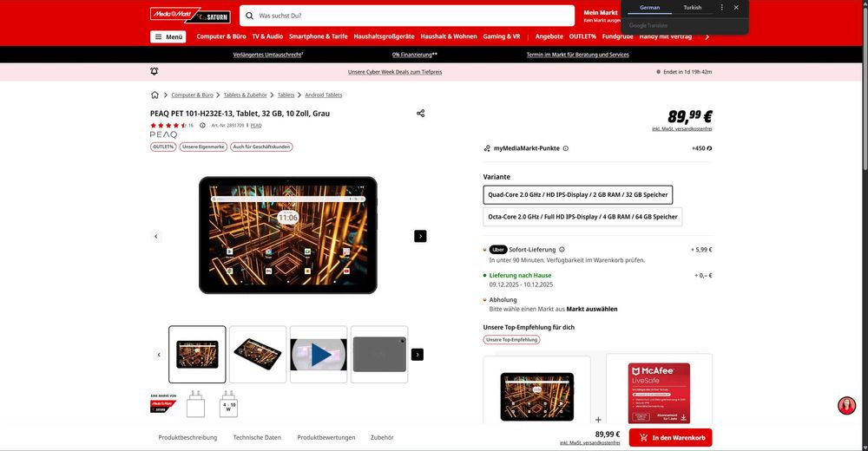Click the MediaMarkt Saturn logo
Screen dimensions: 868x451
click(190, 16)
